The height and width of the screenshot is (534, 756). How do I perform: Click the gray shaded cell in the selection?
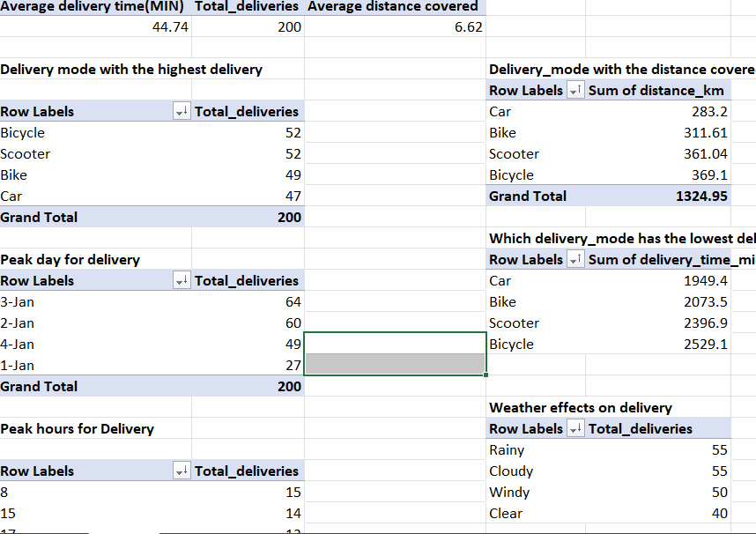coord(396,364)
